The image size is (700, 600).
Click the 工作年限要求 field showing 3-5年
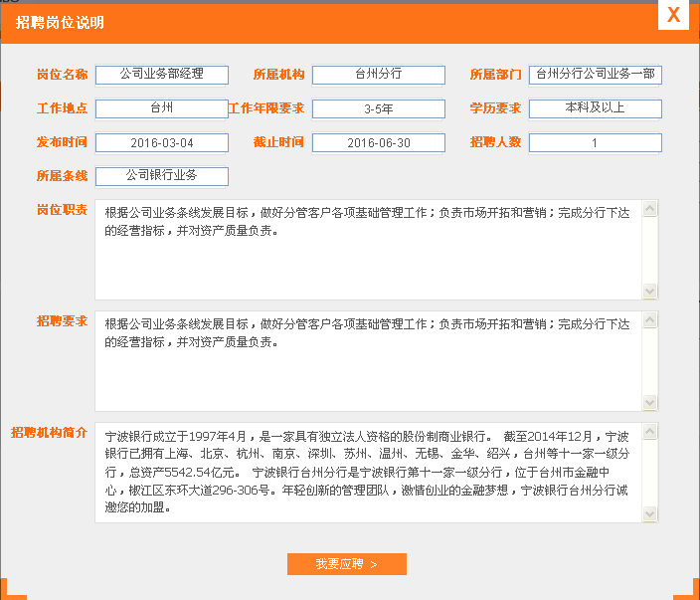point(379,108)
